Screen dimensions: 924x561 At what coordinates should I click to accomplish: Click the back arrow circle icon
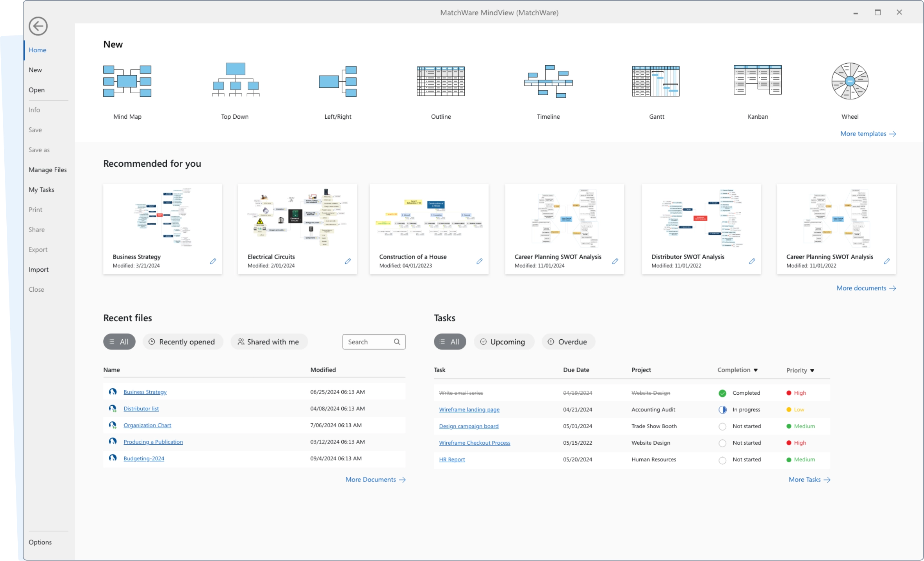pos(38,26)
